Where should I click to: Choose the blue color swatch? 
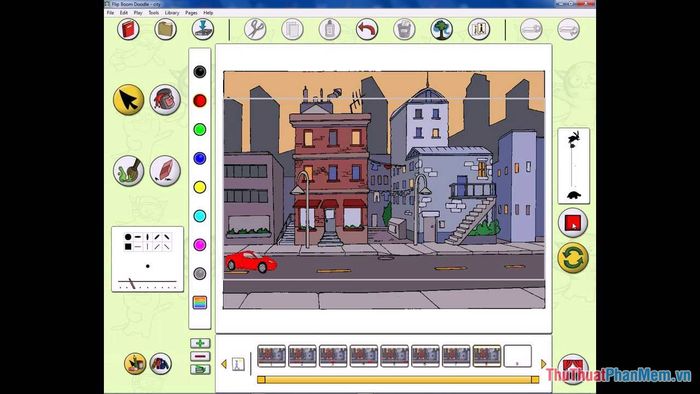[x=200, y=158]
